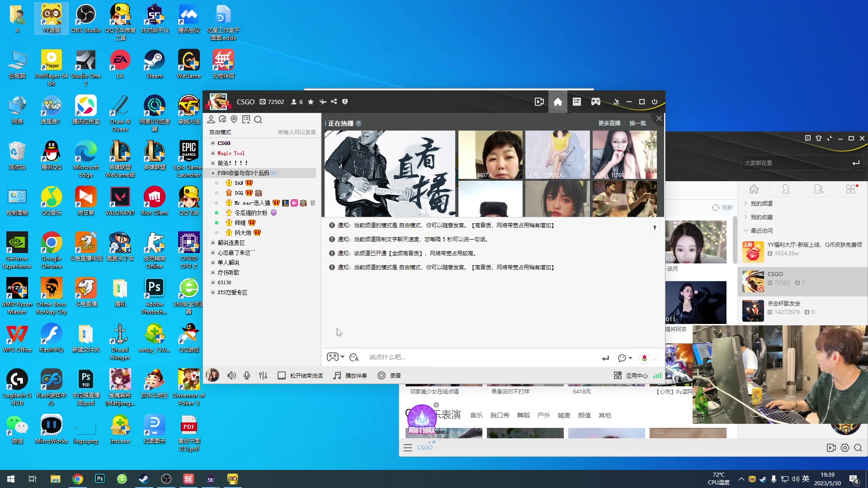Send a flower gift icon in chat bar
The width and height of the screenshot is (868, 488).
click(644, 358)
